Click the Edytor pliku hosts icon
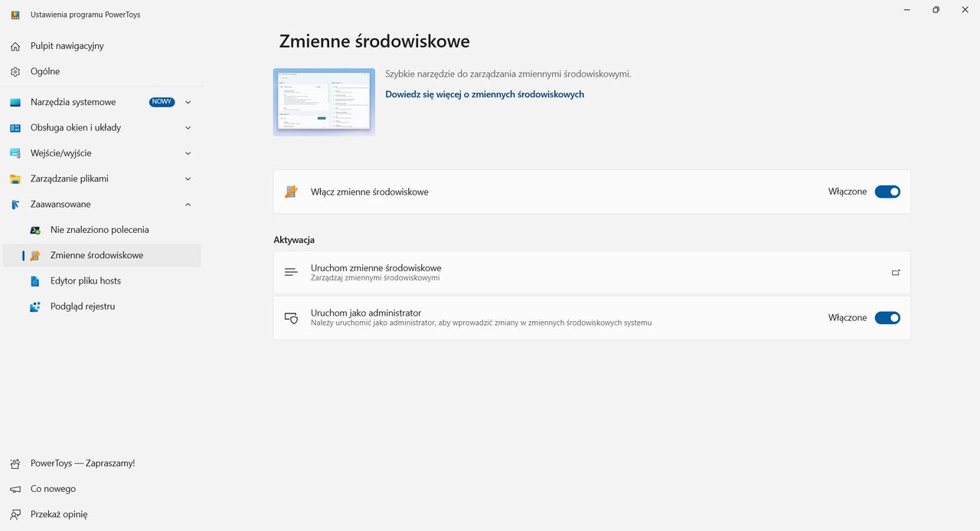 35,281
